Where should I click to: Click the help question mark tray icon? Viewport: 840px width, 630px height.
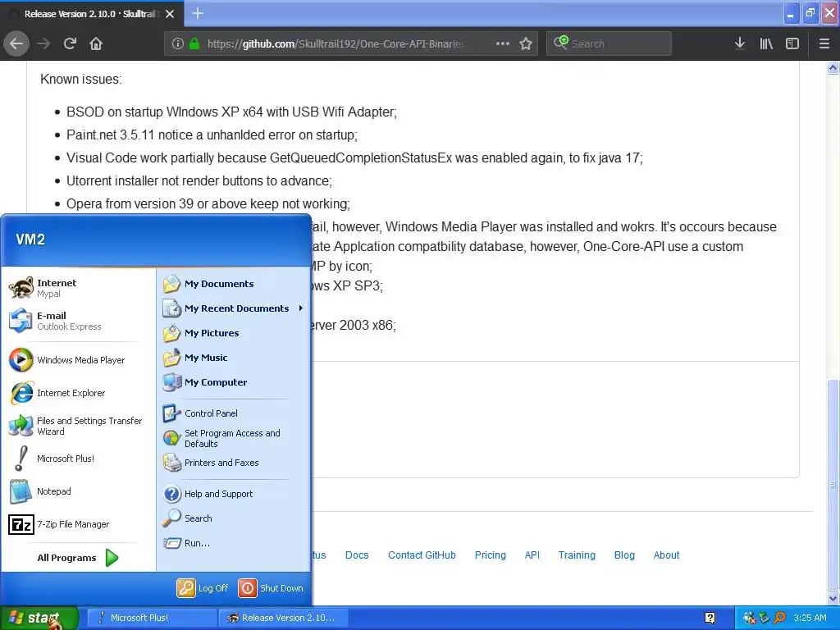(710, 619)
